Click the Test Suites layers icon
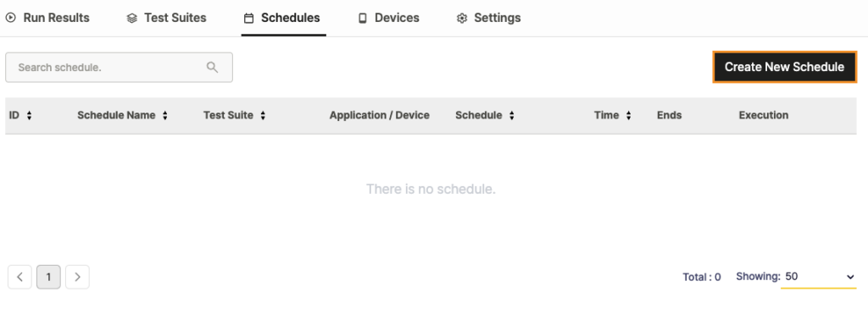This screenshot has height=314, width=868. point(131,19)
